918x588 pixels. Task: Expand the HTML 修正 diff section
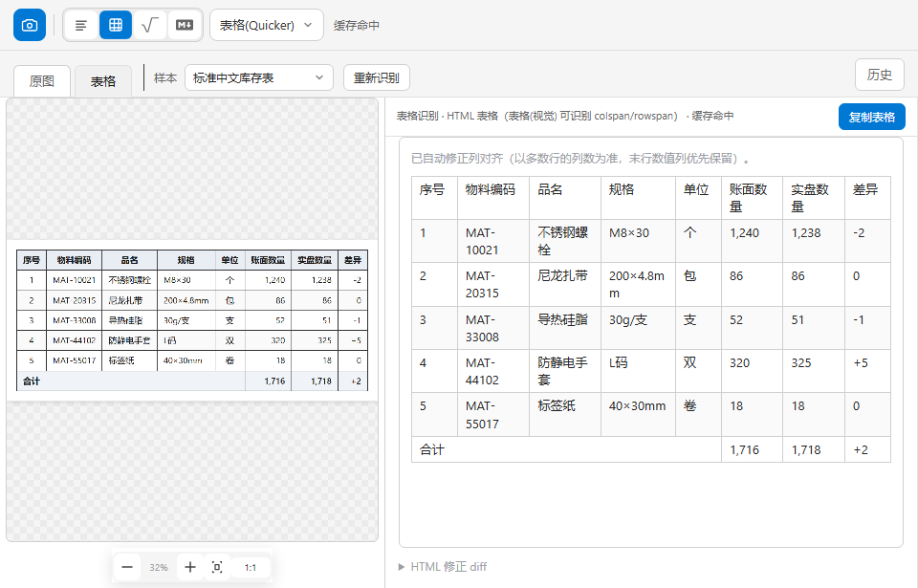pos(443,566)
